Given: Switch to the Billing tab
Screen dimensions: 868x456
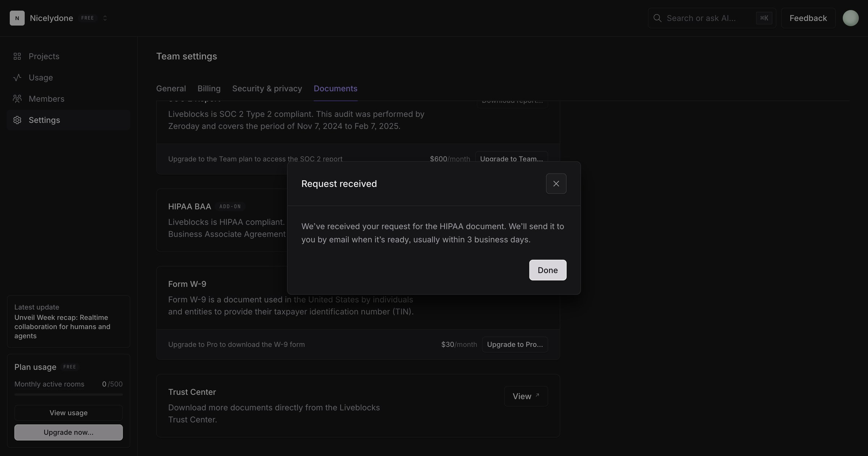Looking at the screenshot, I should pyautogui.click(x=209, y=89).
